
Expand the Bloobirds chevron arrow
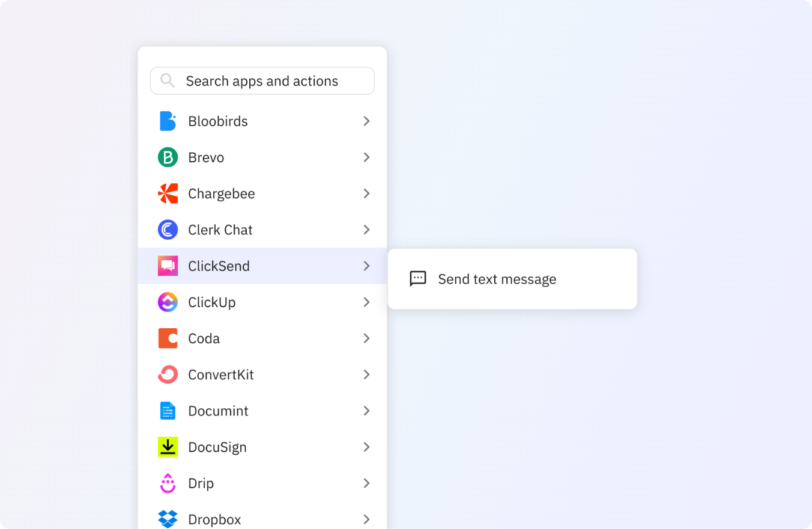pos(366,121)
